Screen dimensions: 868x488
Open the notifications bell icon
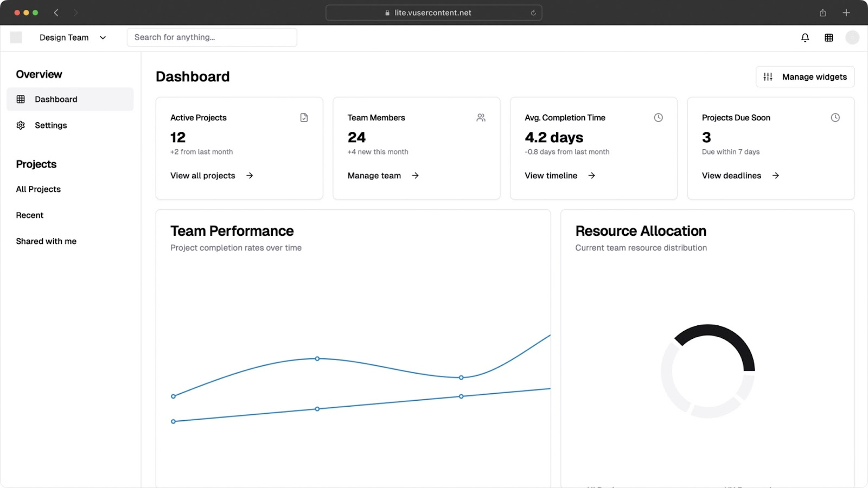click(805, 37)
